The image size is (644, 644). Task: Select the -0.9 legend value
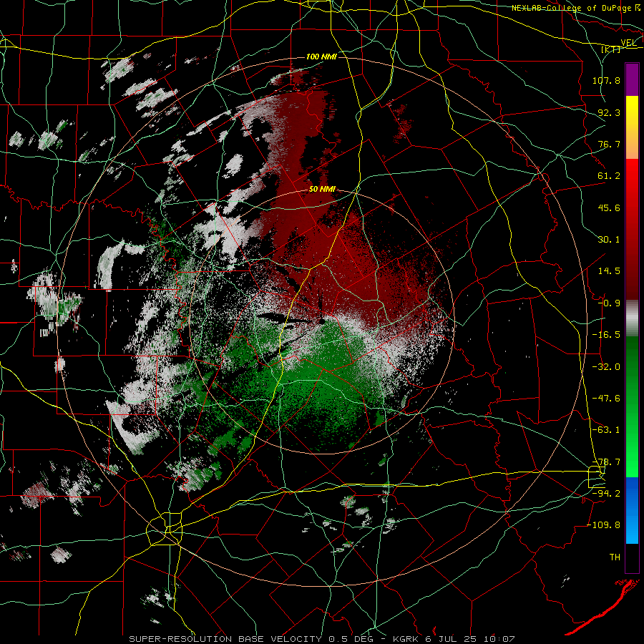609,303
